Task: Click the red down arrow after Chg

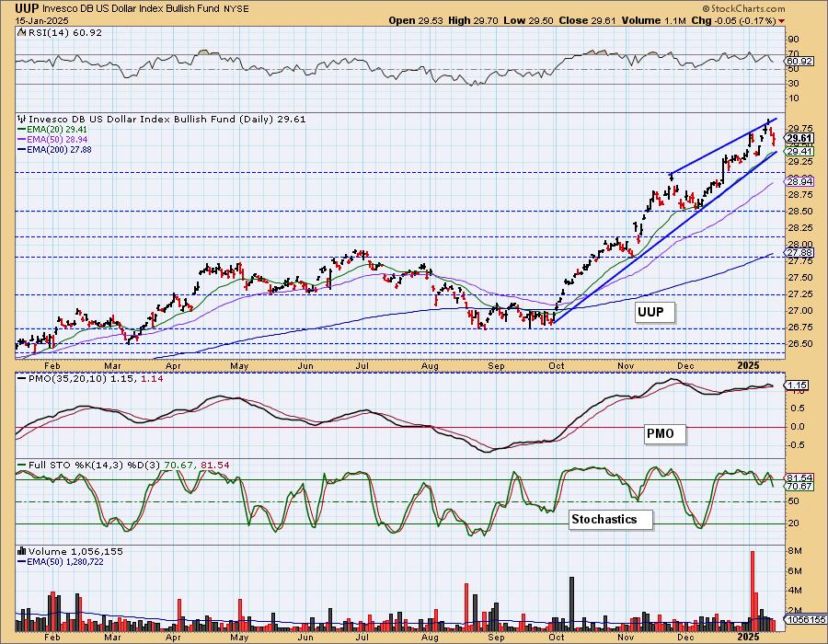Action: pyautogui.click(x=781, y=21)
